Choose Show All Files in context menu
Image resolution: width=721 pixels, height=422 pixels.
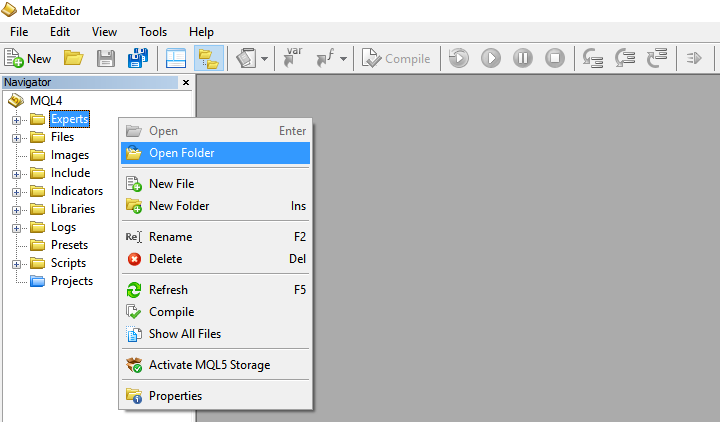tap(215, 334)
